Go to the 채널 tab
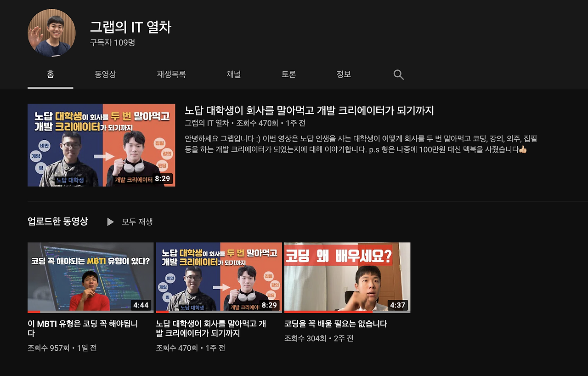 point(234,74)
